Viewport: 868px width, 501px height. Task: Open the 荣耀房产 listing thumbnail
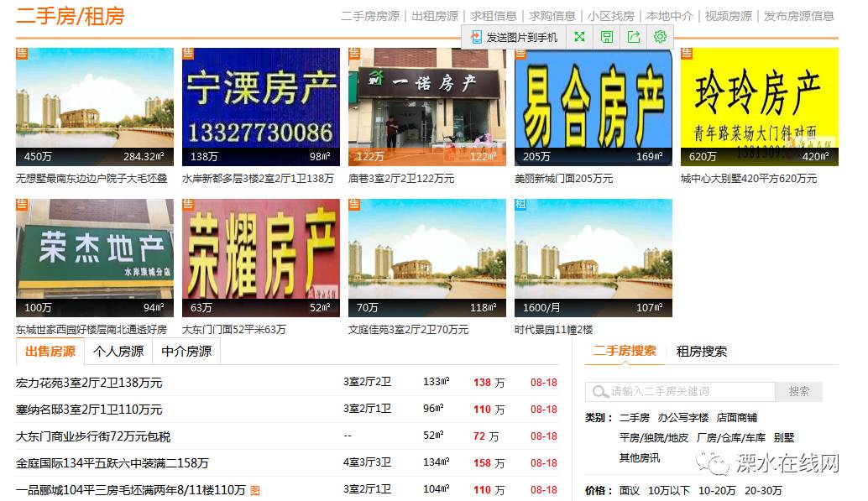pos(261,258)
